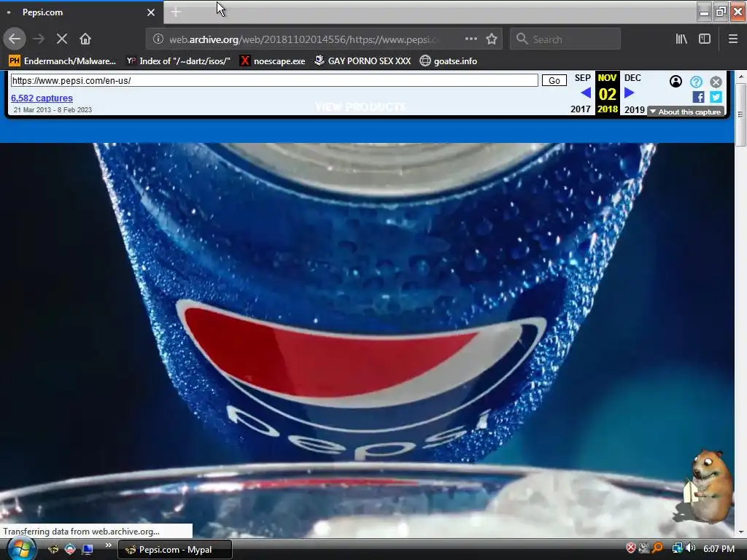
Task: Open the orange magnifier tray icon
Action: (657, 548)
